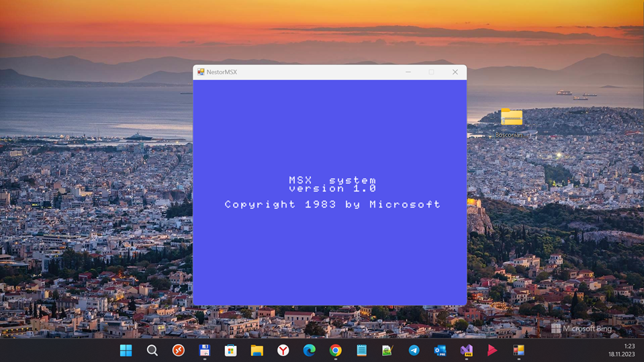The image size is (644, 362).
Task: Switch to Visual Studio Preview in taskbar
Action: [466, 350]
